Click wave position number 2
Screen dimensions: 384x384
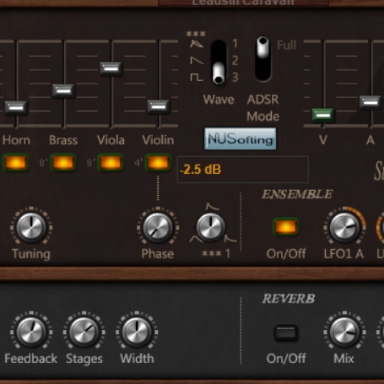(235, 60)
